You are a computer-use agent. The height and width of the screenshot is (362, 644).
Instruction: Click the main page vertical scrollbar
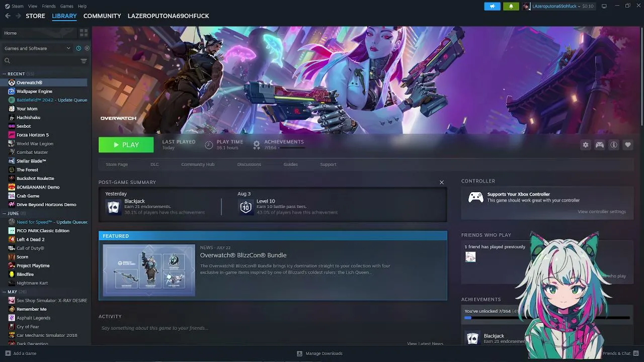[x=641, y=75]
